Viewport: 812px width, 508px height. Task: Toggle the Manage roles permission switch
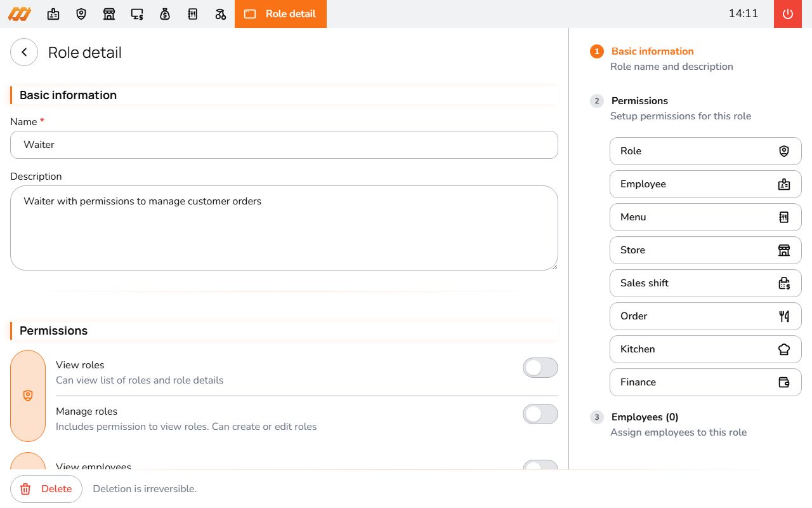(540, 414)
